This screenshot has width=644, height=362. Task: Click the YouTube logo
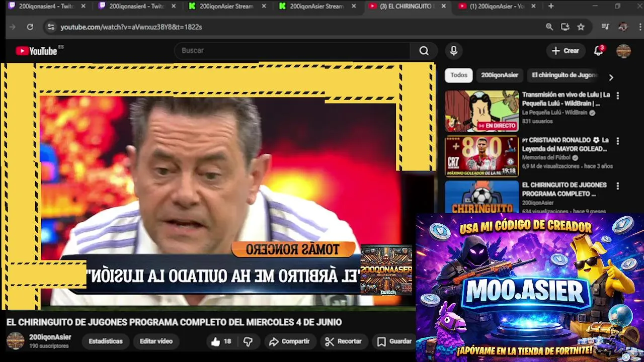click(x=36, y=51)
